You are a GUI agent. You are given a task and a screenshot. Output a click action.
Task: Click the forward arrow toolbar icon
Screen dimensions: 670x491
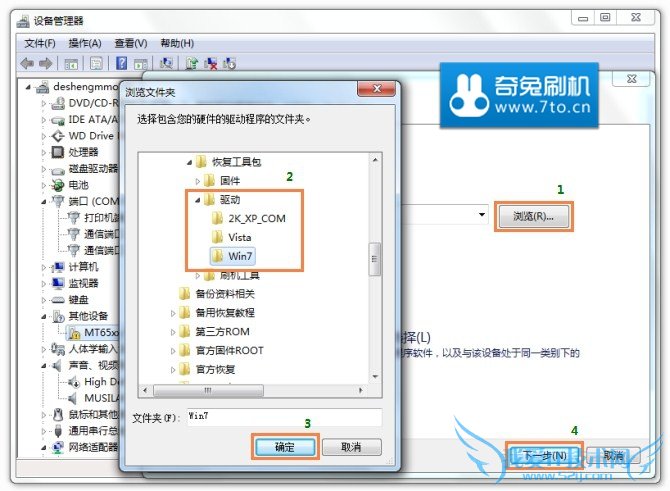point(46,64)
